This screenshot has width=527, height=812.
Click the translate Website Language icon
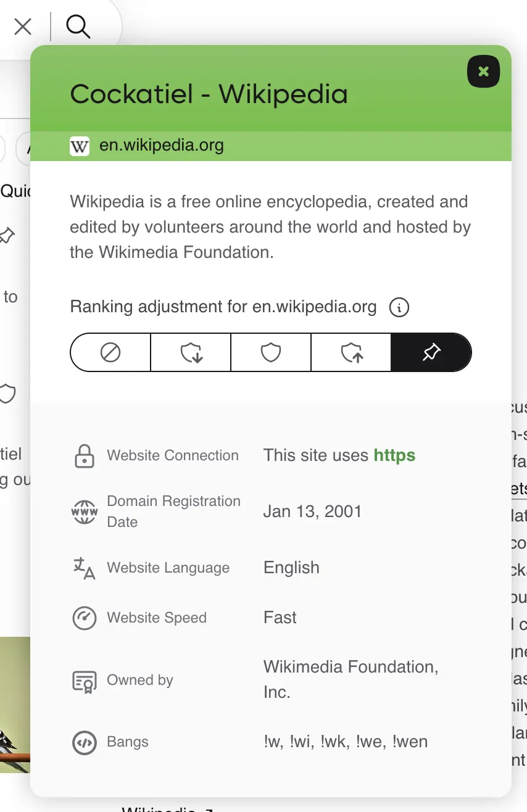(85, 568)
